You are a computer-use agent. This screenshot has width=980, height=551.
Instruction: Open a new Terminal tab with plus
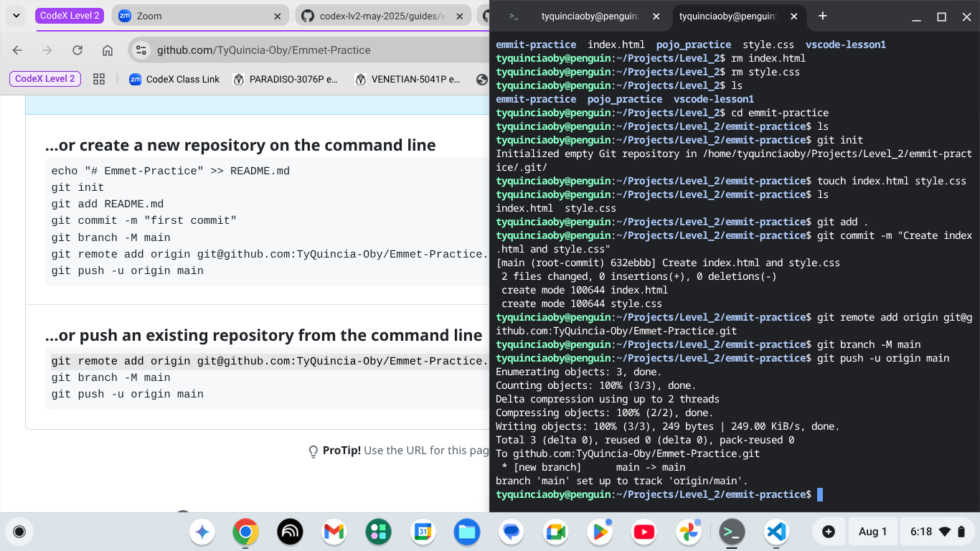coord(822,16)
